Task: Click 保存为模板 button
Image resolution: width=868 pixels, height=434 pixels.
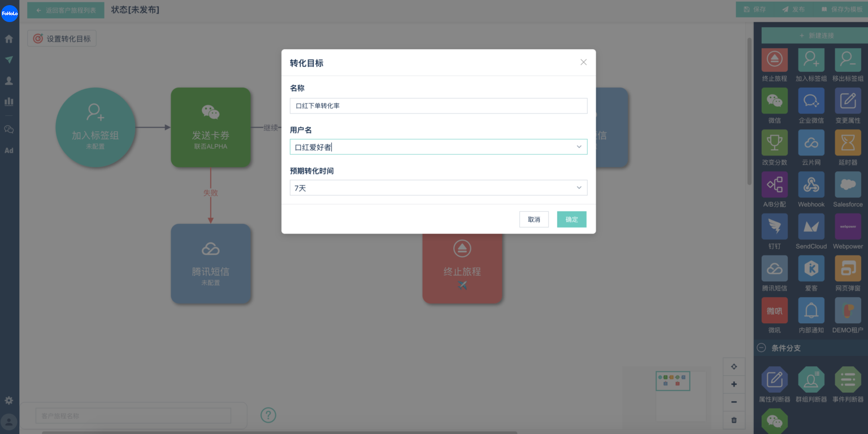Action: tap(841, 10)
